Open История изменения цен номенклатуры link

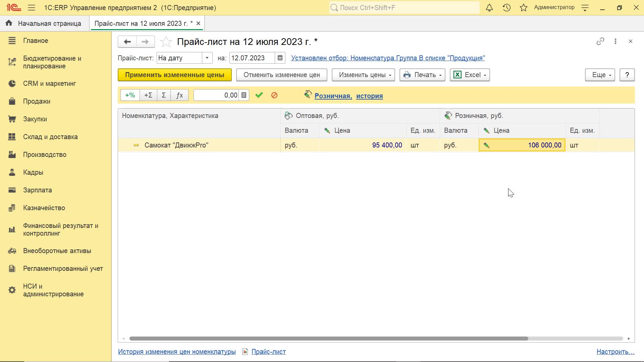tap(177, 352)
